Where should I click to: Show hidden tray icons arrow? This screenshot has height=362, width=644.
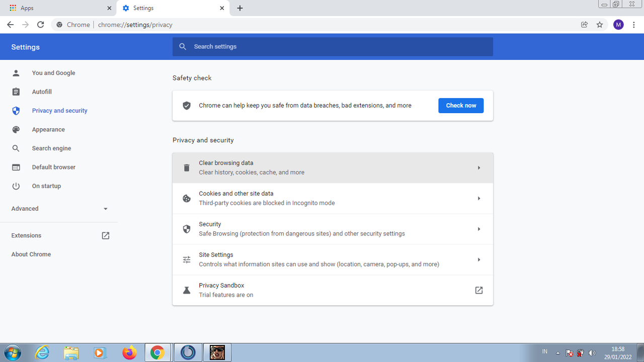click(557, 353)
